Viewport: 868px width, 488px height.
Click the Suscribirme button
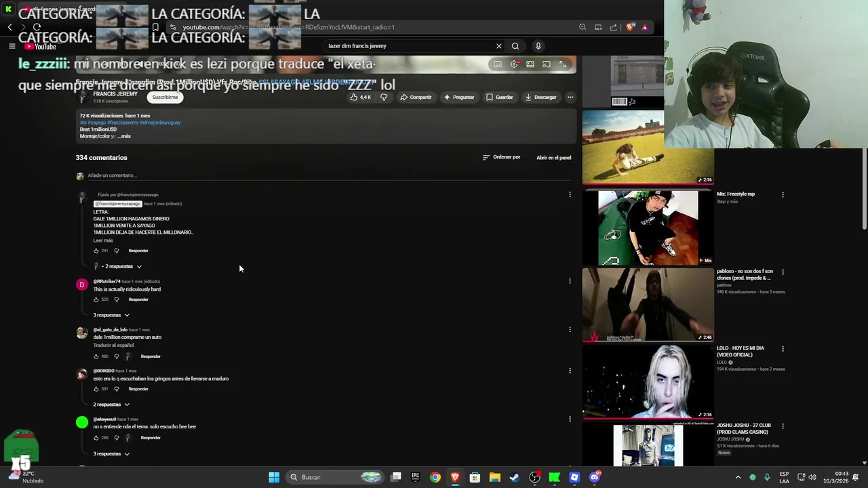tap(165, 97)
